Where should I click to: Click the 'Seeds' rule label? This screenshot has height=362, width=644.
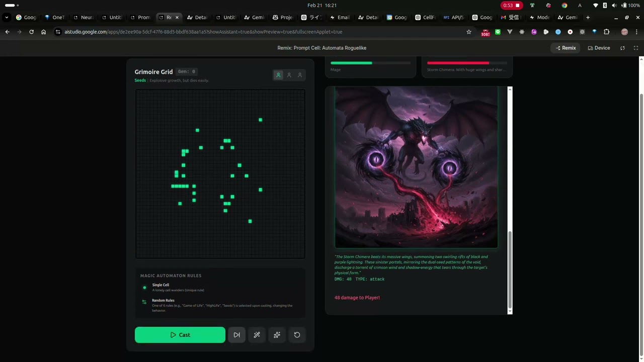pos(140,80)
